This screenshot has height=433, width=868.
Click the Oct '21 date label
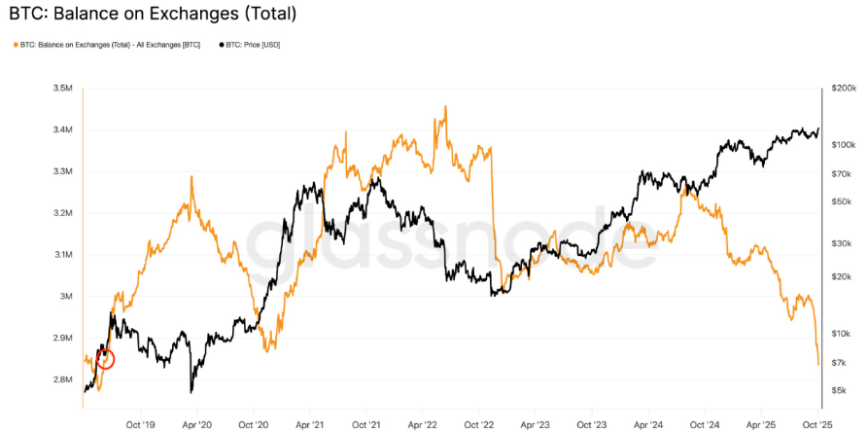click(x=366, y=425)
